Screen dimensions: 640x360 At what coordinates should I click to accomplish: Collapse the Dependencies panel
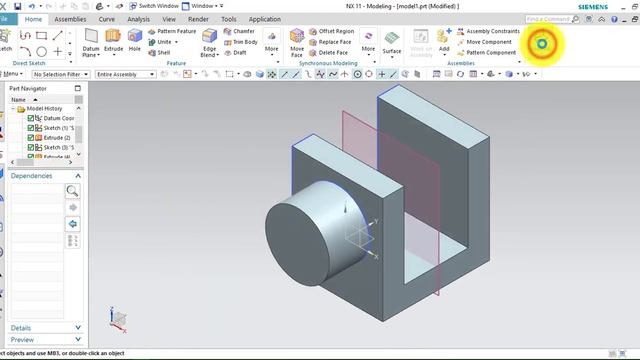click(78, 176)
